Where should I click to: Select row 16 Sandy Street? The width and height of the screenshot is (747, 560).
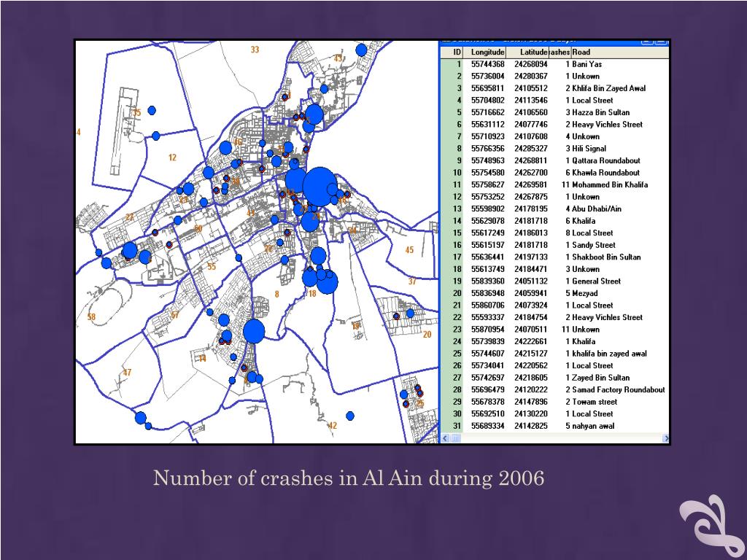555,245
